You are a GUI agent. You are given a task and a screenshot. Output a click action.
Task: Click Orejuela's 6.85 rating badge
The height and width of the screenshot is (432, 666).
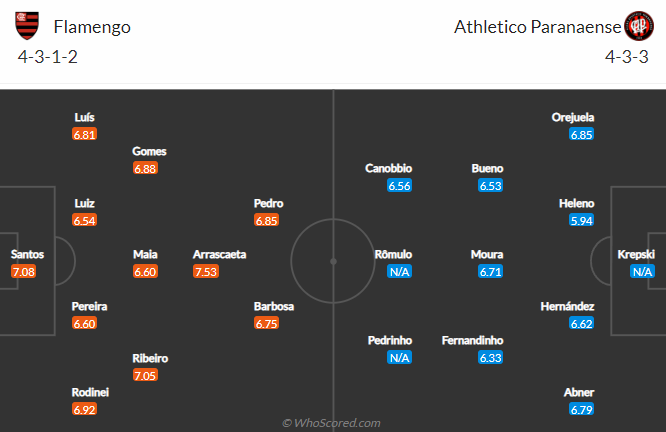[582, 134]
